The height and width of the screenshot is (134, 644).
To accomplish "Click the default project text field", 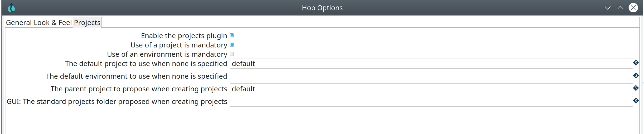I will pyautogui.click(x=431, y=63).
